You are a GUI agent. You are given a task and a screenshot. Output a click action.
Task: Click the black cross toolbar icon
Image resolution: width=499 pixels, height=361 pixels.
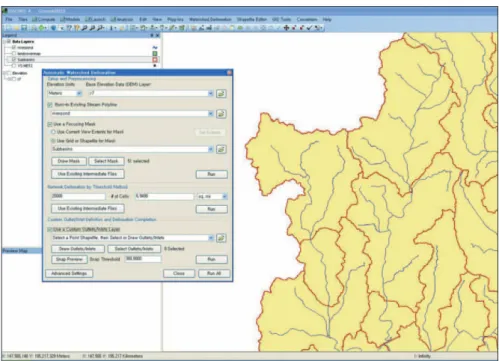click(x=286, y=28)
